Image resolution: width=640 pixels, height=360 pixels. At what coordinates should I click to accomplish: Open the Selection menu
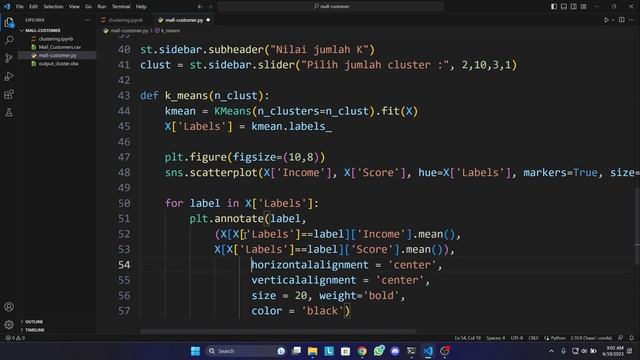click(53, 7)
